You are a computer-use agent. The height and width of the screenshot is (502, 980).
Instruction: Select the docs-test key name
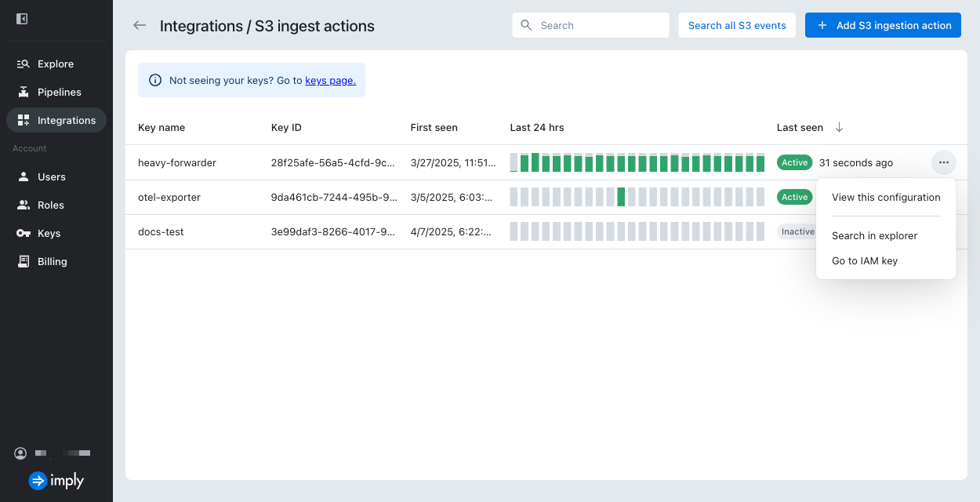(x=161, y=231)
